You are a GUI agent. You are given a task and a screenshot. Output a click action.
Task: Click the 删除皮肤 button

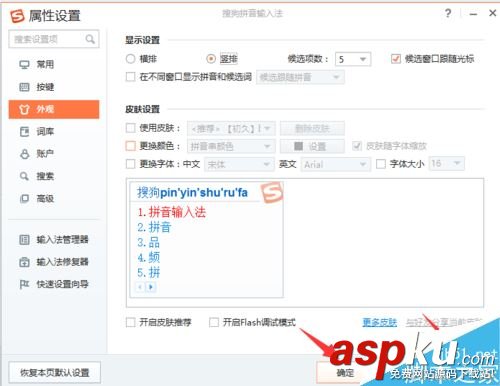tap(312, 128)
